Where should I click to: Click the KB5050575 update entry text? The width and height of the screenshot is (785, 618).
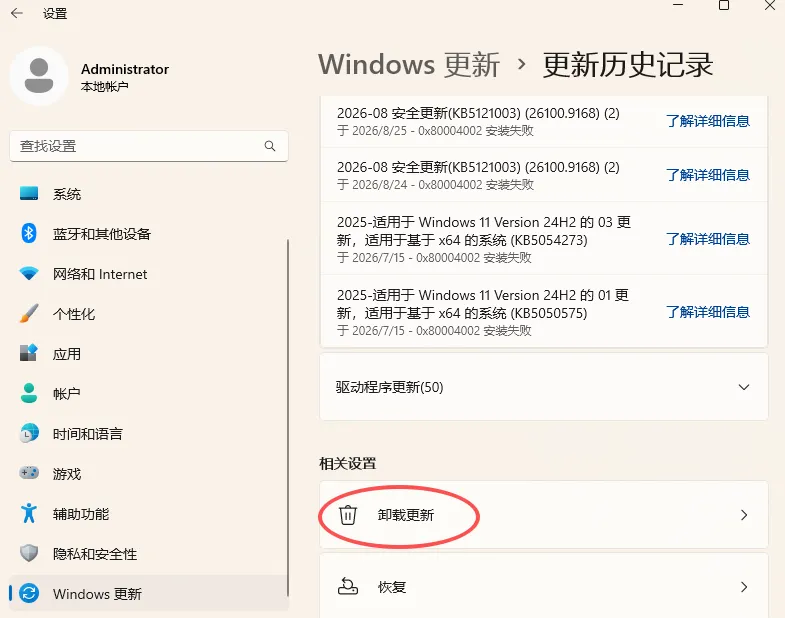pos(483,304)
